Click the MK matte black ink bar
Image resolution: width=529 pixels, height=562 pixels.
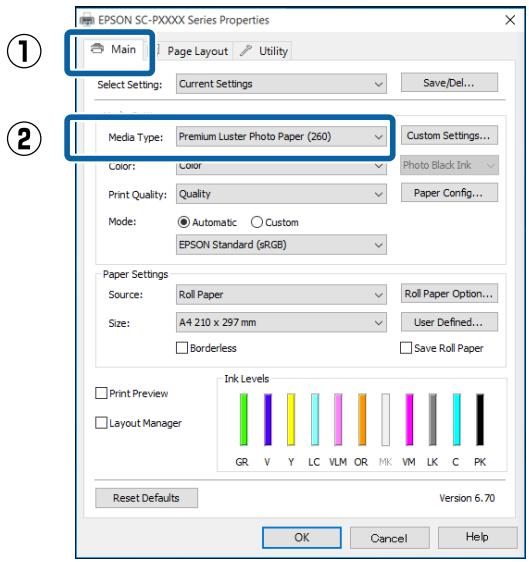coord(386,419)
